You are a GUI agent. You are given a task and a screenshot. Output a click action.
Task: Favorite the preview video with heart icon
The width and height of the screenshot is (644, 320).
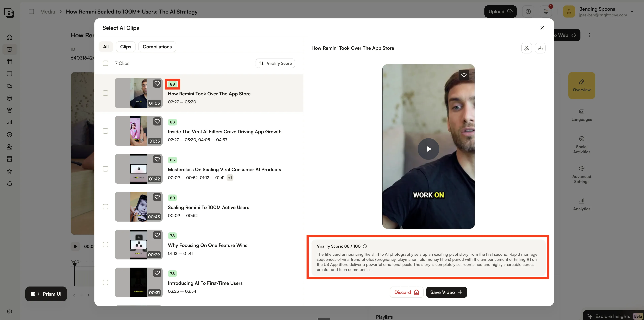click(x=464, y=75)
